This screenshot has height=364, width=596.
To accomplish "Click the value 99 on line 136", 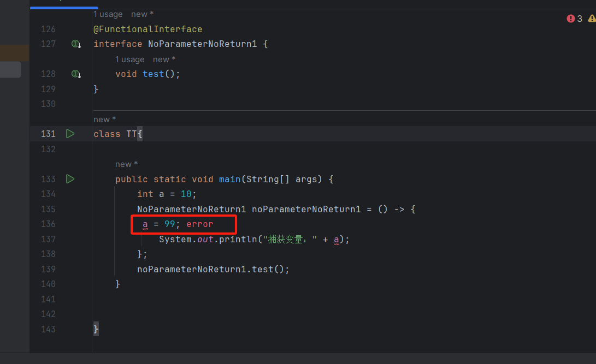I will click(x=169, y=224).
